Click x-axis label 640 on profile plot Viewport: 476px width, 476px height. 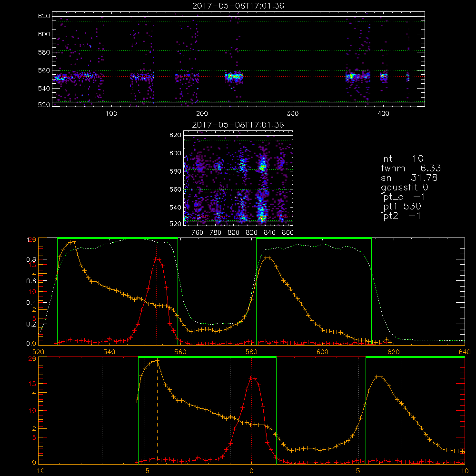point(465,352)
